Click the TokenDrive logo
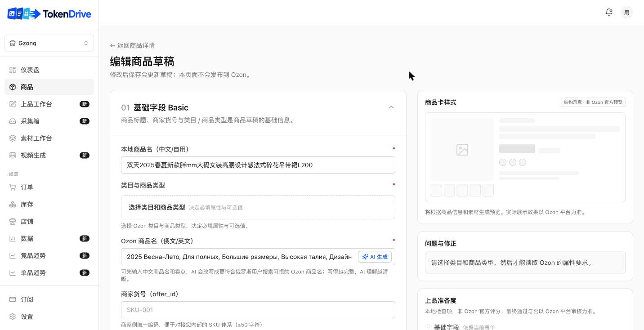The height and width of the screenshot is (330, 644). (49, 14)
